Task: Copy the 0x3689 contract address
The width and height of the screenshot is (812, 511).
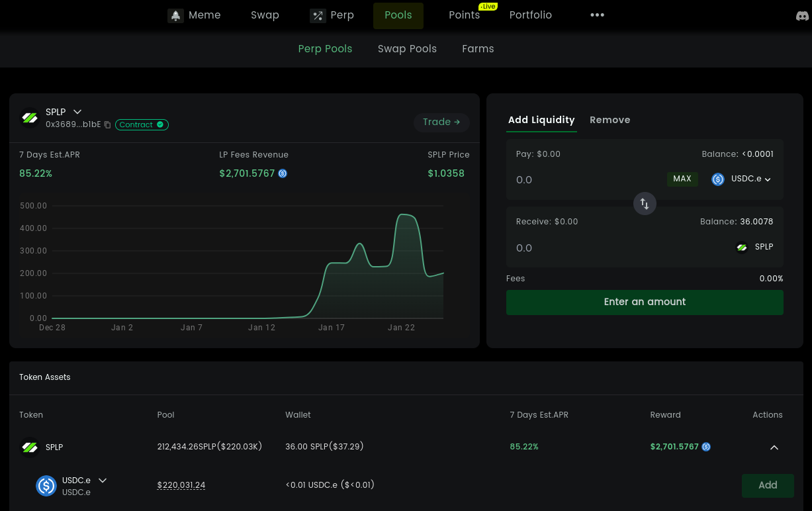Action: pyautogui.click(x=108, y=124)
